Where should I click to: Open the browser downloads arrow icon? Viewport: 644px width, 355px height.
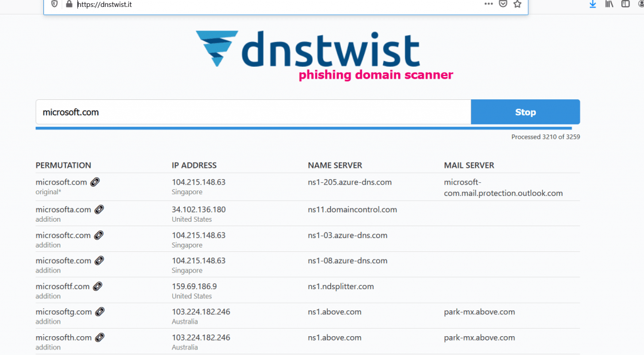click(592, 4)
